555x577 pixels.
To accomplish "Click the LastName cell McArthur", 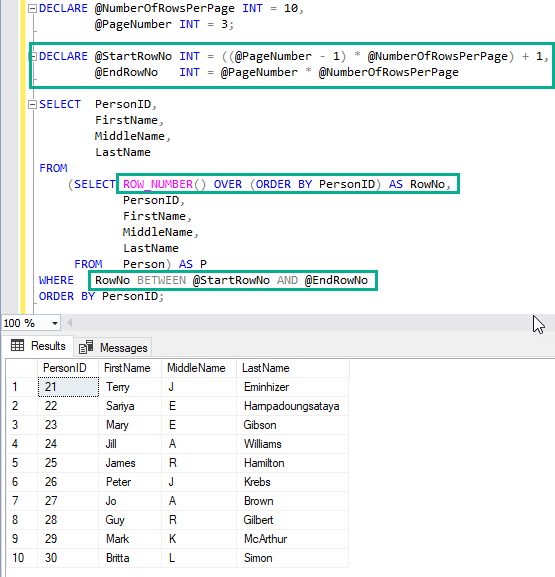I will pos(293,539).
